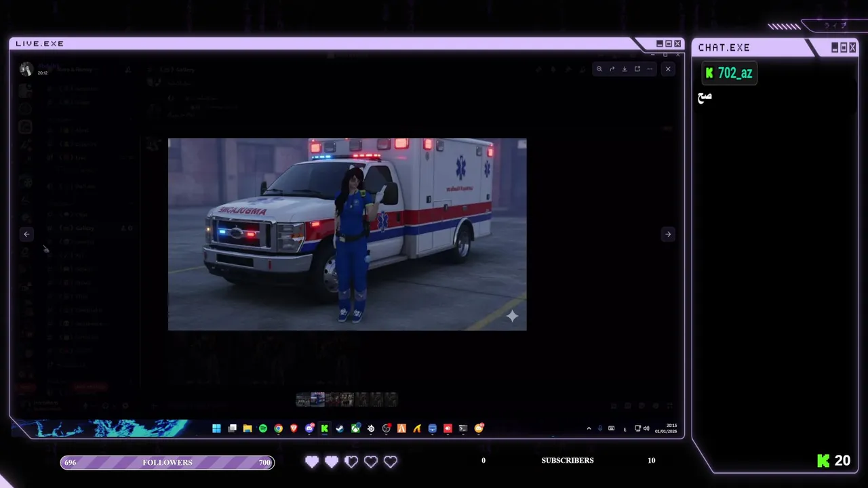Open Task View on the taskbar

coord(232,428)
